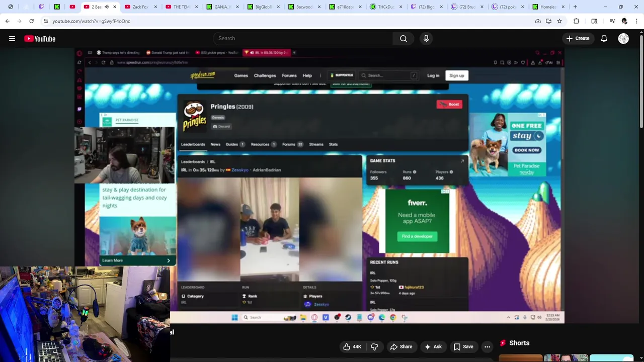Open the Create menu
644x362 pixels.
click(x=578, y=38)
